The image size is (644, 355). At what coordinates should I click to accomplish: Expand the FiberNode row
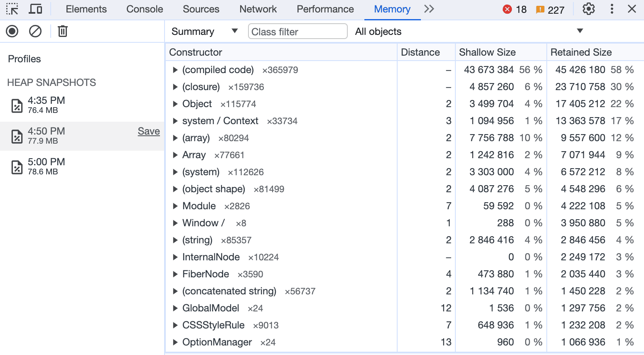pyautogui.click(x=175, y=274)
